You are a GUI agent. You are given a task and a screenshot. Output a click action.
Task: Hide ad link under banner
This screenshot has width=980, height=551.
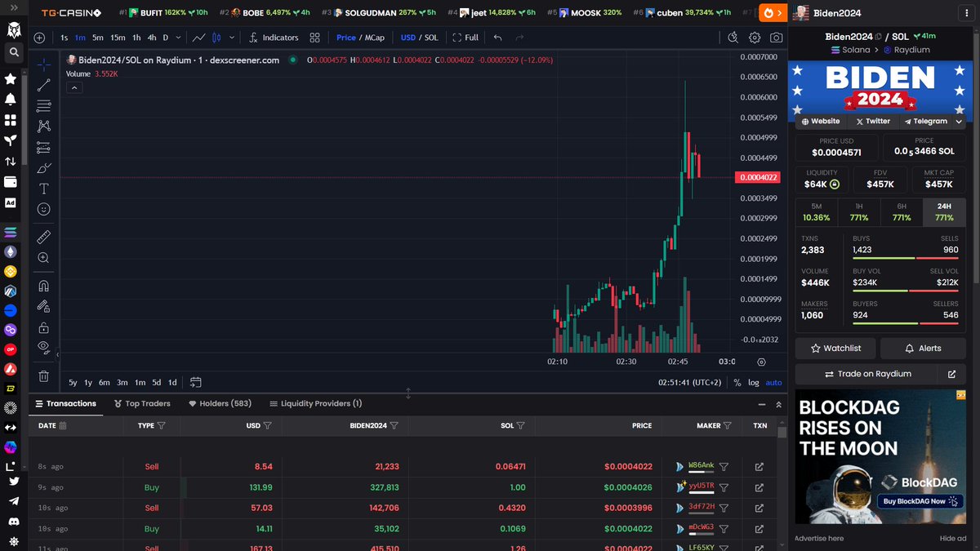pos(952,539)
